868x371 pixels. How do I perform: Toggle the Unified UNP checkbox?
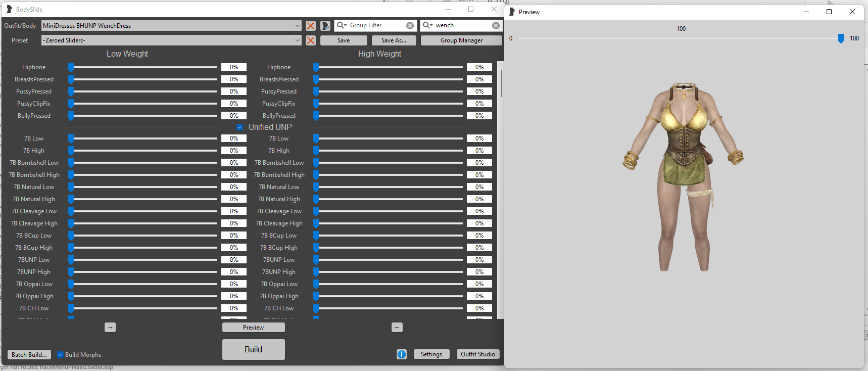[x=239, y=127]
